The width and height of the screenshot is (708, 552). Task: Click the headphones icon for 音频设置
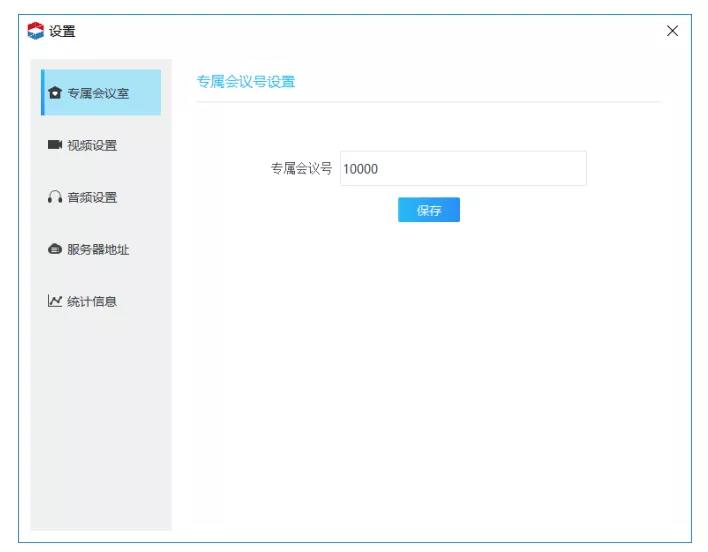coord(55,198)
